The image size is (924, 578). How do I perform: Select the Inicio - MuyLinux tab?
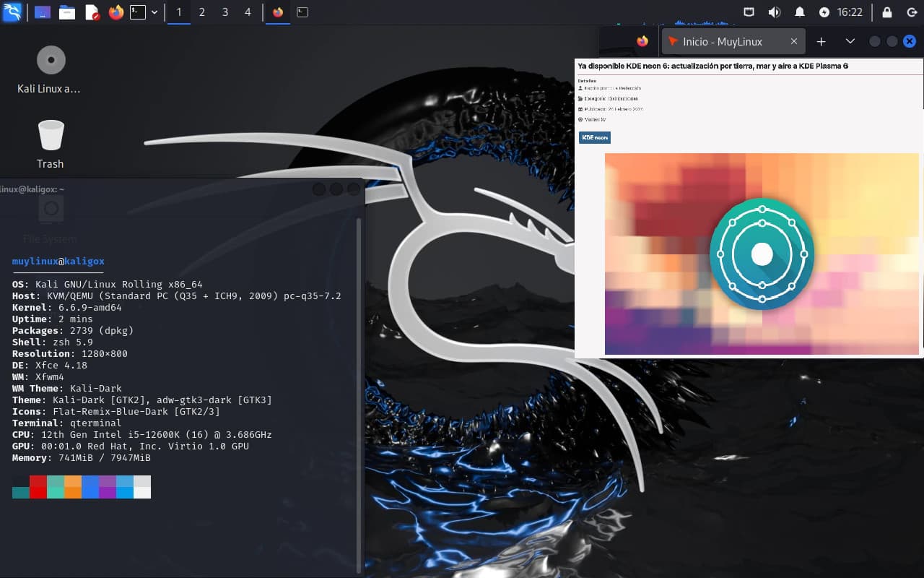click(722, 42)
